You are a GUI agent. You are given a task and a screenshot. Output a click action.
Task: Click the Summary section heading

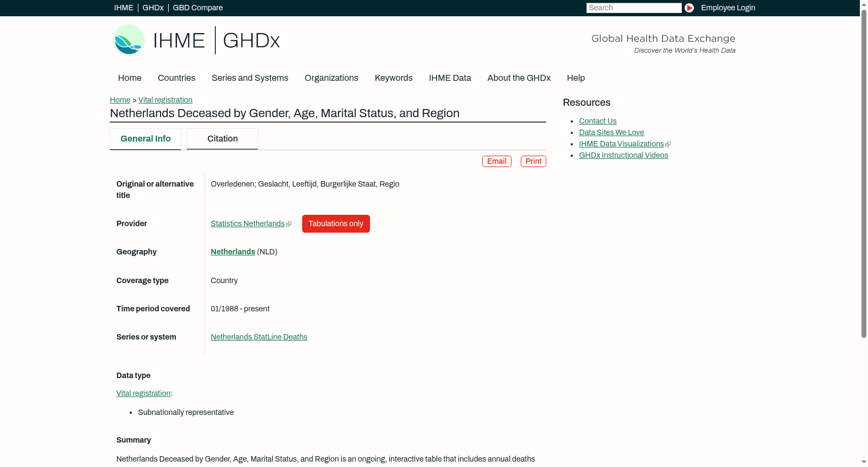point(133,440)
